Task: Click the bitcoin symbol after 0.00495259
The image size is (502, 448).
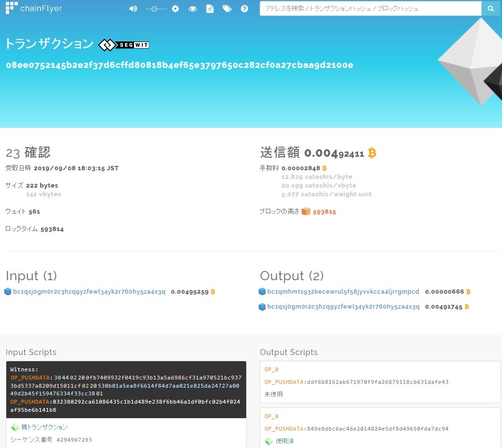Action: 213,292
